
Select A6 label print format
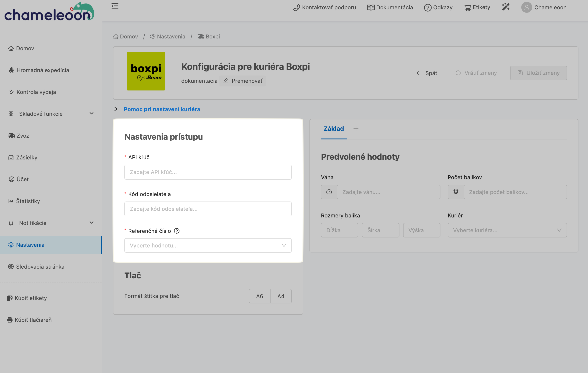click(260, 296)
